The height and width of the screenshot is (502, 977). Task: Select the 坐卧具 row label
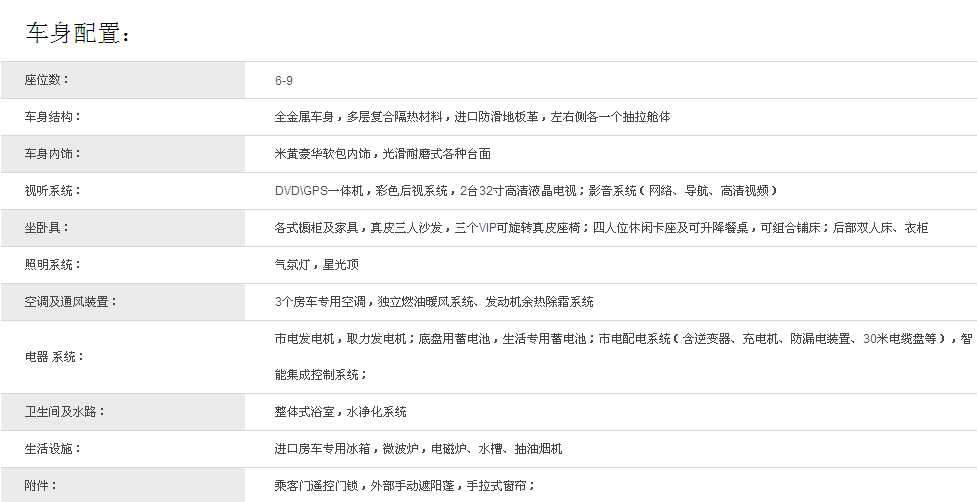(47, 228)
